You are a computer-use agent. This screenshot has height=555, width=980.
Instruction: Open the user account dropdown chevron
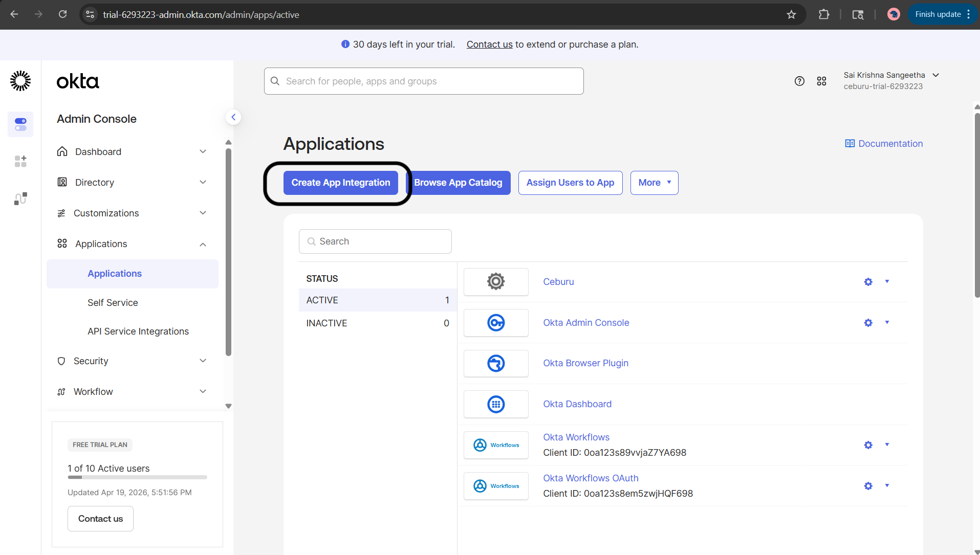pos(935,75)
